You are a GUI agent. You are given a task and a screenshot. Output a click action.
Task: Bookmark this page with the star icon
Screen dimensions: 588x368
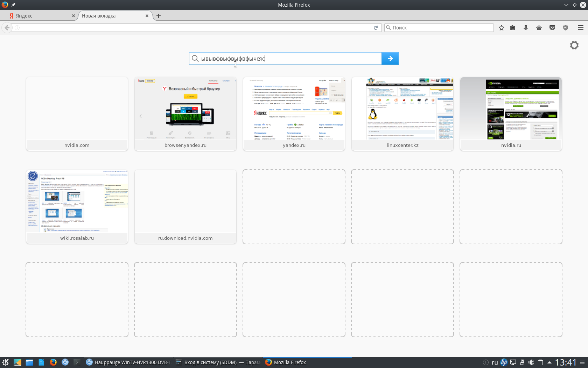click(502, 28)
